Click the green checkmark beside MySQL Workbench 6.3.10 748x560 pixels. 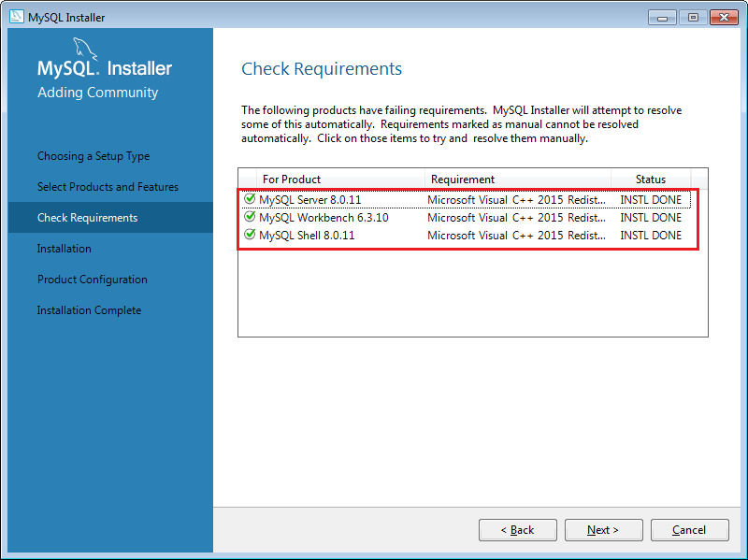[250, 217]
